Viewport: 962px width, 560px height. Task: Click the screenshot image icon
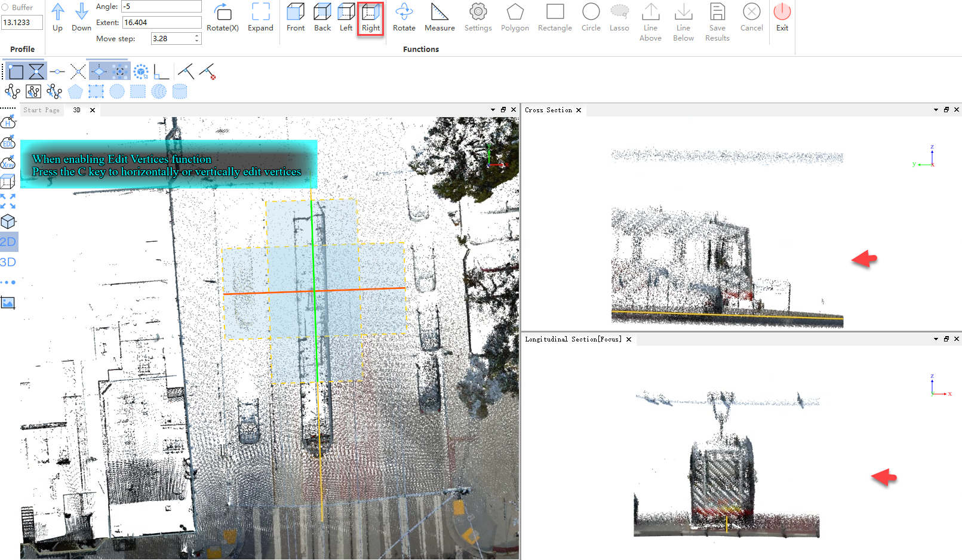(8, 303)
